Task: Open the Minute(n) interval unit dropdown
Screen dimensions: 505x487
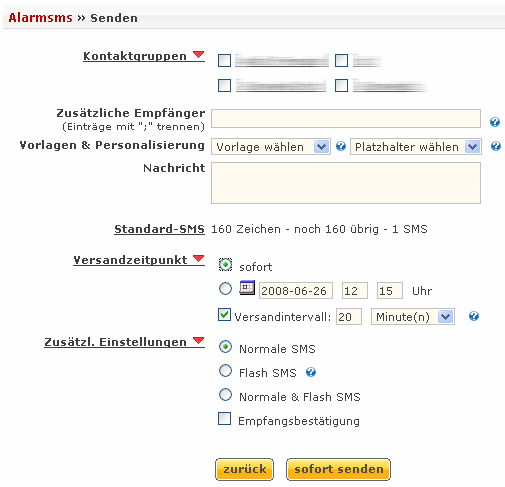Action: [413, 316]
